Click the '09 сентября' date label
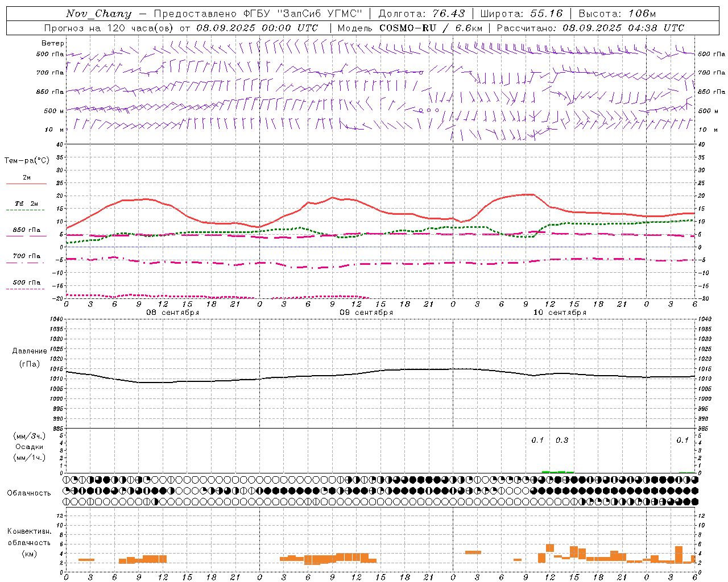728x582 pixels. [x=366, y=313]
